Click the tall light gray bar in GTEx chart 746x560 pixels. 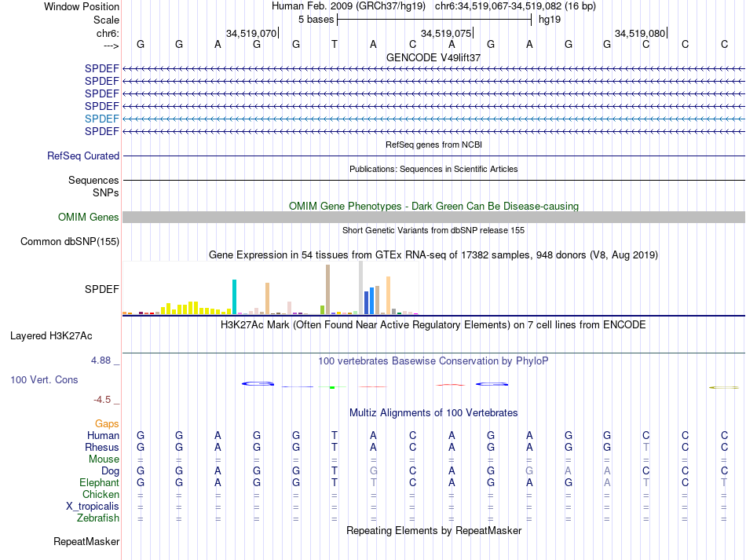tap(360, 287)
